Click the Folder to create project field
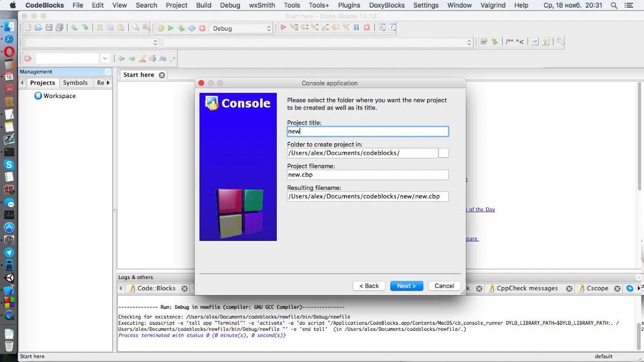The image size is (644, 362). click(363, 153)
